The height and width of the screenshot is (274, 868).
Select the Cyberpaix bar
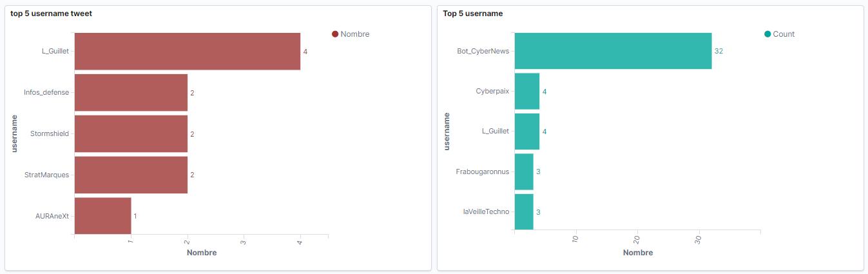527,92
